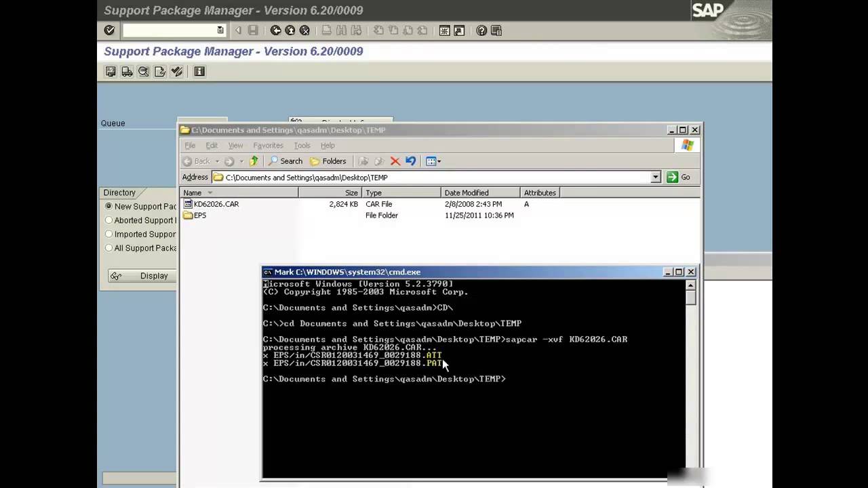
Task: Click the Explorer blue Undo icon
Action: tap(410, 161)
